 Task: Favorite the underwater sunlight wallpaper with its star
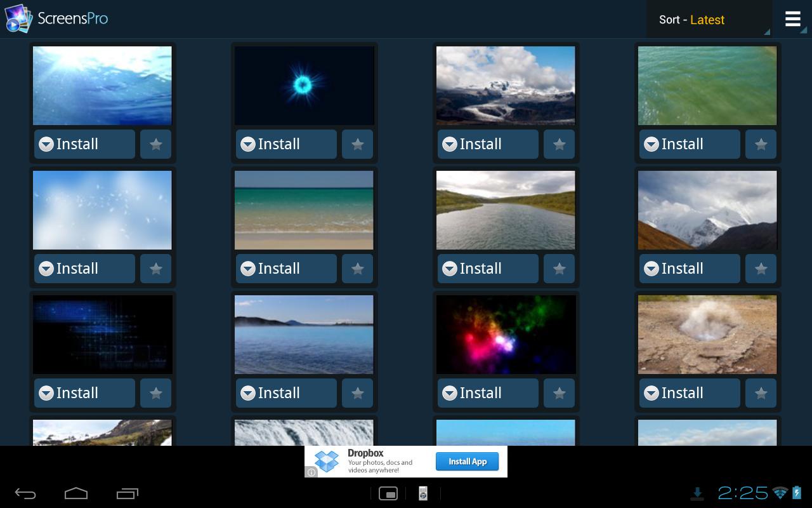point(155,144)
